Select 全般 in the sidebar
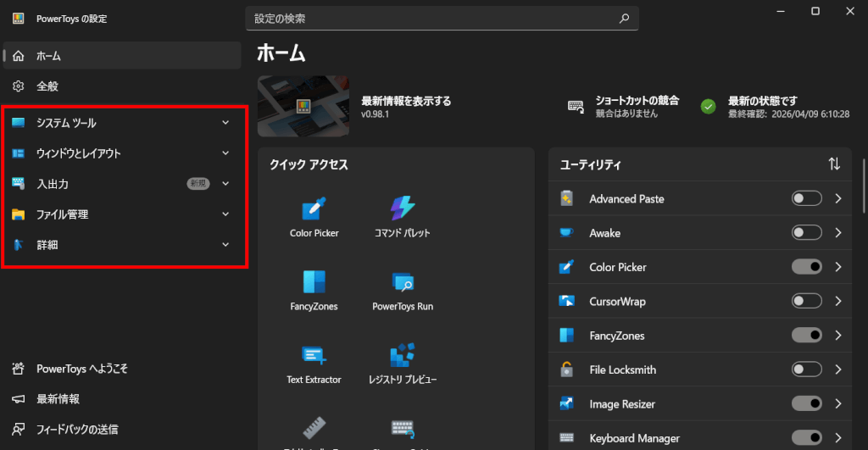Viewport: 868px width, 450px height. tap(47, 86)
